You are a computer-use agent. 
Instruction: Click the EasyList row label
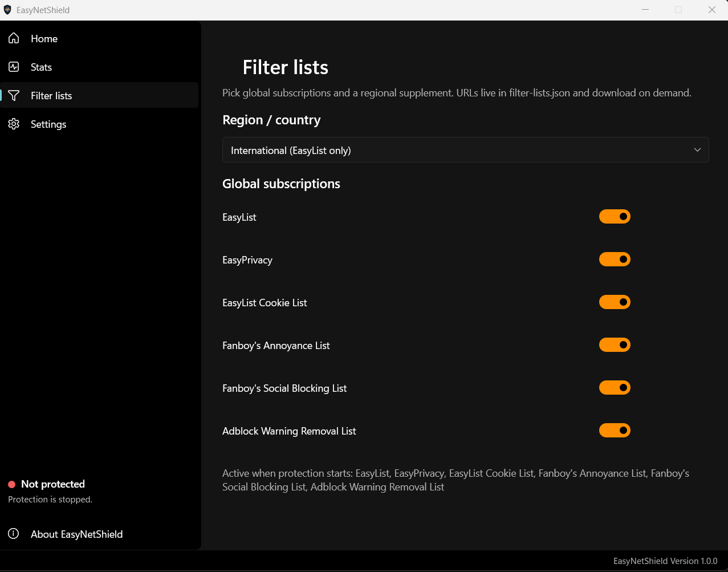point(239,217)
